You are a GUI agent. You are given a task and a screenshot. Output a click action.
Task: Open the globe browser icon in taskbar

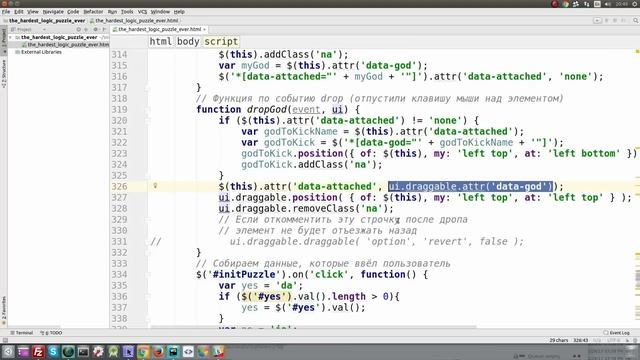[68, 351]
